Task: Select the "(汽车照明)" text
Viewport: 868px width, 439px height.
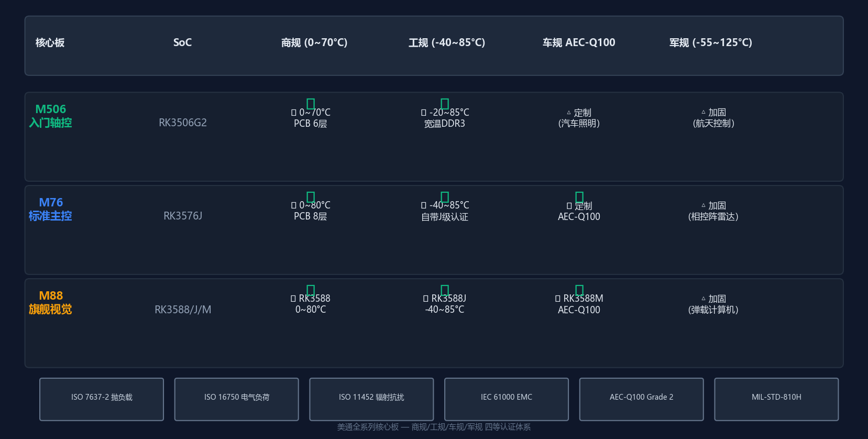Action: coord(579,124)
